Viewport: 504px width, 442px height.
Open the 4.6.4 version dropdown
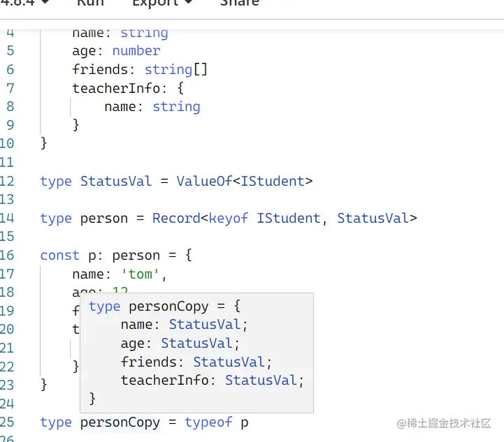coord(25,3)
